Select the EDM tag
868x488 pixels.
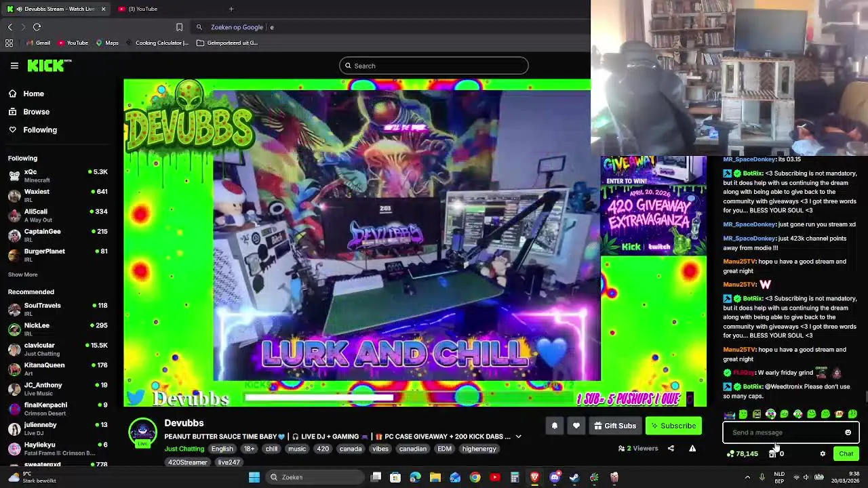(x=445, y=449)
